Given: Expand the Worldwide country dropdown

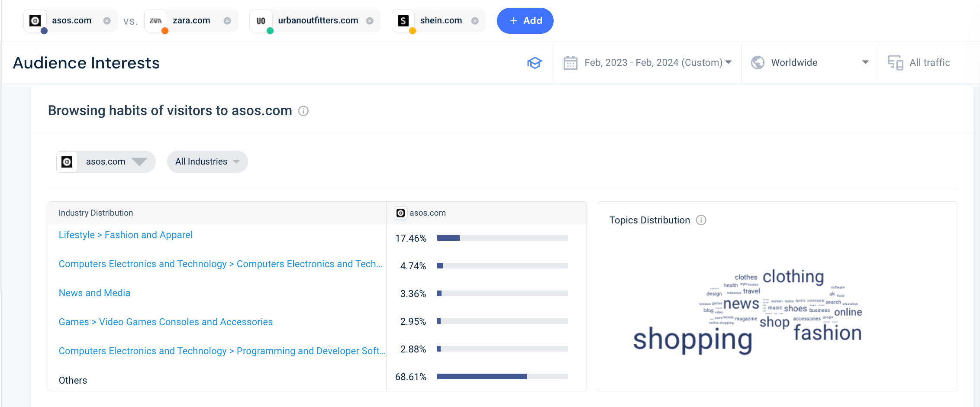Looking at the screenshot, I should [x=865, y=62].
